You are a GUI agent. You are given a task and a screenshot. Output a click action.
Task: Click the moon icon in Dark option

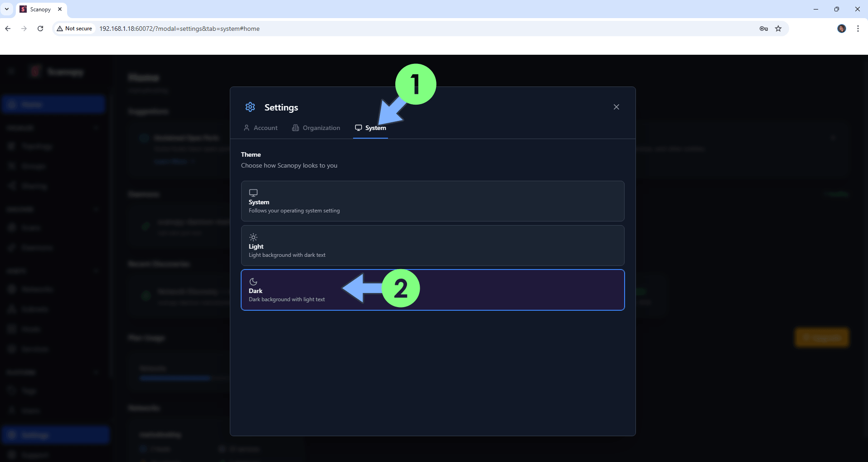tap(253, 281)
